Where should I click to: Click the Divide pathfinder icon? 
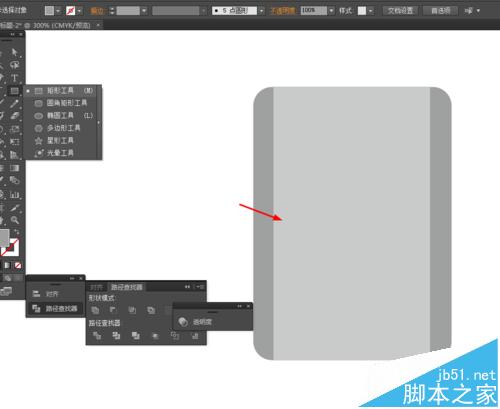point(97,336)
